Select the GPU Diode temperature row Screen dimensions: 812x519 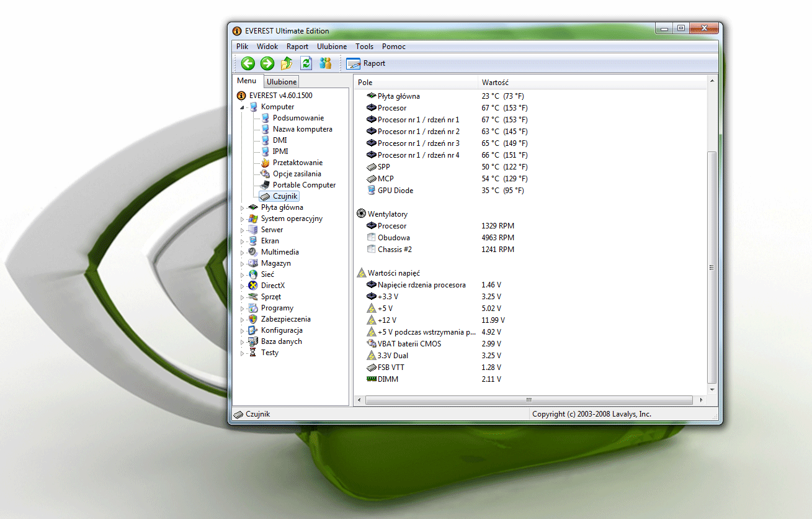pyautogui.click(x=530, y=191)
